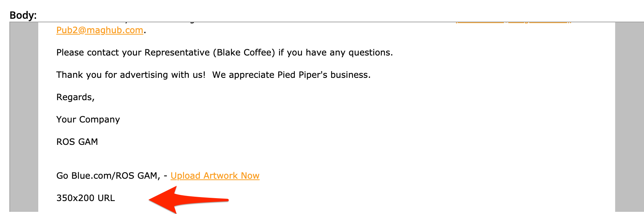Click the standalone ROS GAM line
This screenshot has width=644, height=214.
(77, 142)
